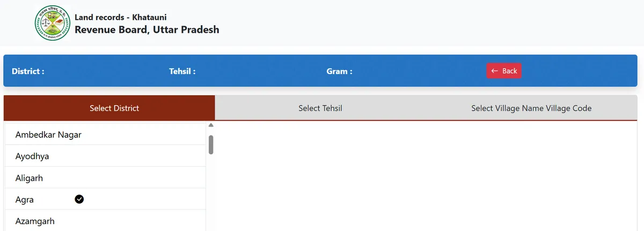The image size is (644, 231).
Task: Click the Revenue Board, Uttar Pradesh heading
Action: [x=147, y=30]
